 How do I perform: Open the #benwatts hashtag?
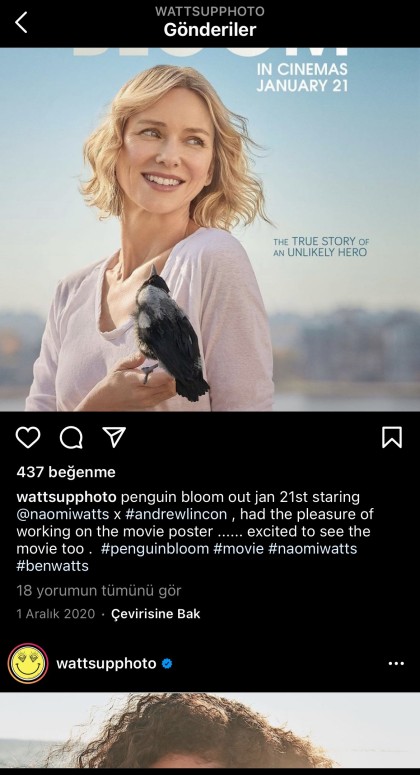pyautogui.click(x=52, y=566)
